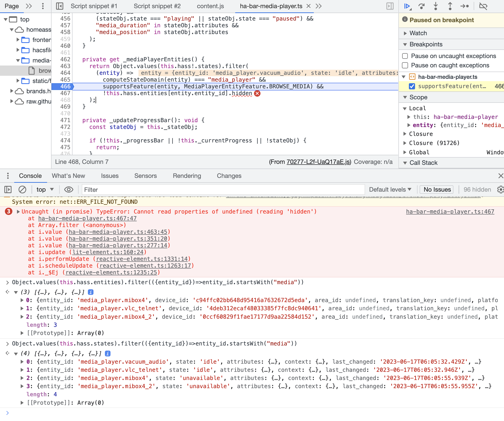Enable Pause on uncaught exceptions
Viewport: 504px width, 421px height.
pyautogui.click(x=405, y=56)
